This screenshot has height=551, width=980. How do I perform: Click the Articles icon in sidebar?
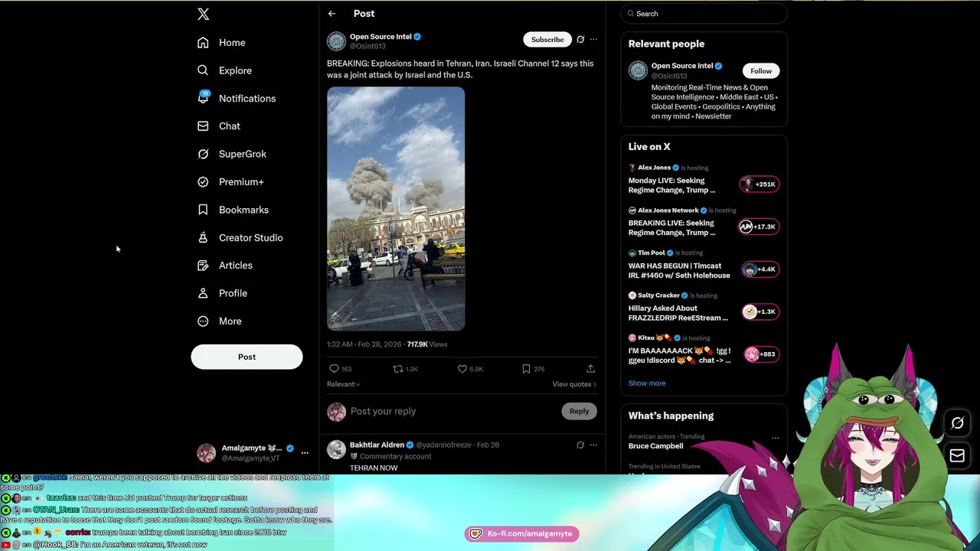tap(203, 266)
